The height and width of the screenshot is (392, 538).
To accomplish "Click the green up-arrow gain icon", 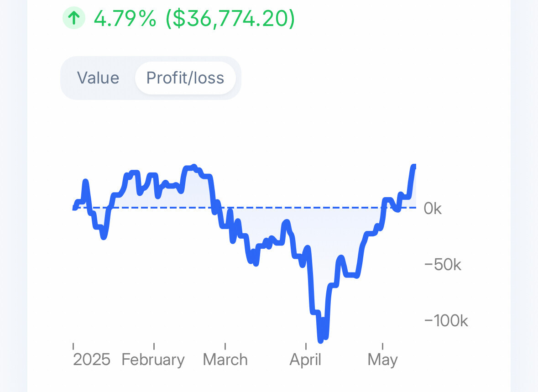I will [73, 19].
